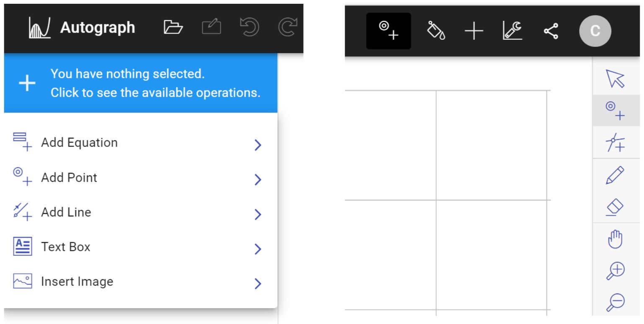Click the Undo arrow icon
644x324 pixels.
249,28
